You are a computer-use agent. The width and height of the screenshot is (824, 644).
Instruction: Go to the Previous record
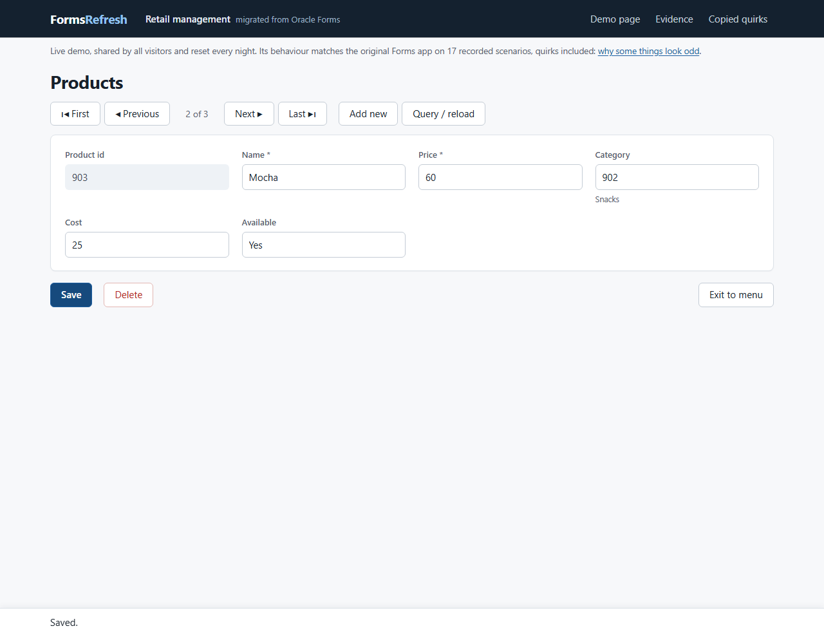tap(137, 114)
